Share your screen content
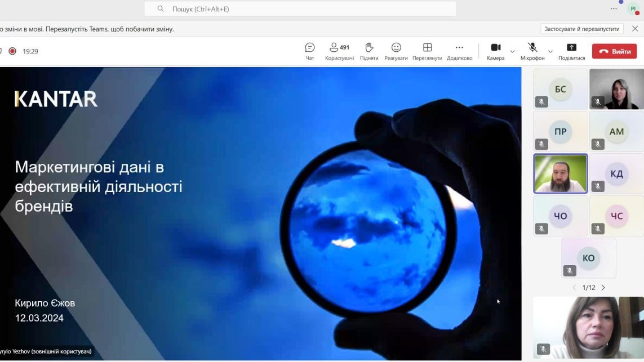This screenshot has height=362, width=644. click(571, 51)
